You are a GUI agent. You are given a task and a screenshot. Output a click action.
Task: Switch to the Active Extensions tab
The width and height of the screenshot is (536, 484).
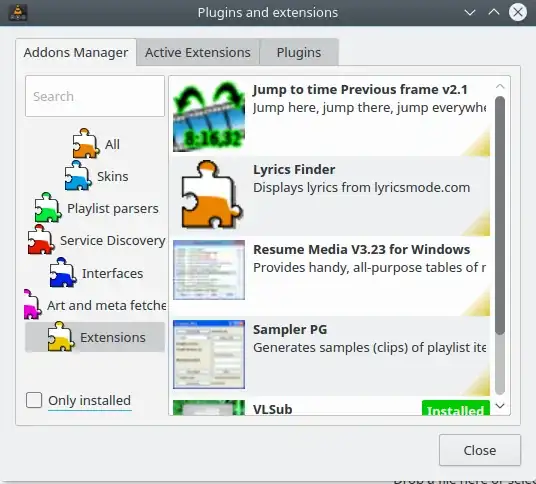198,53
